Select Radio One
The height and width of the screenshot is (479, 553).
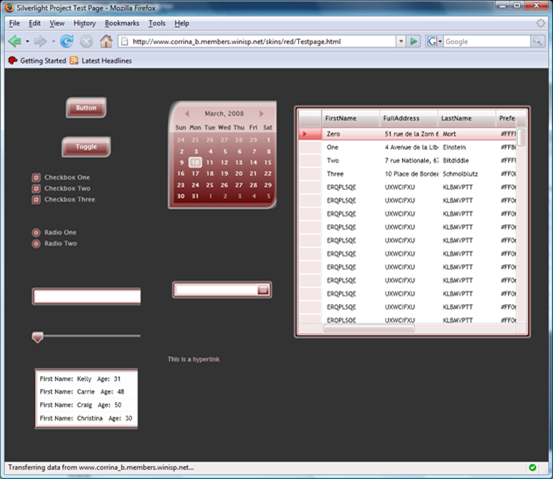[36, 232]
